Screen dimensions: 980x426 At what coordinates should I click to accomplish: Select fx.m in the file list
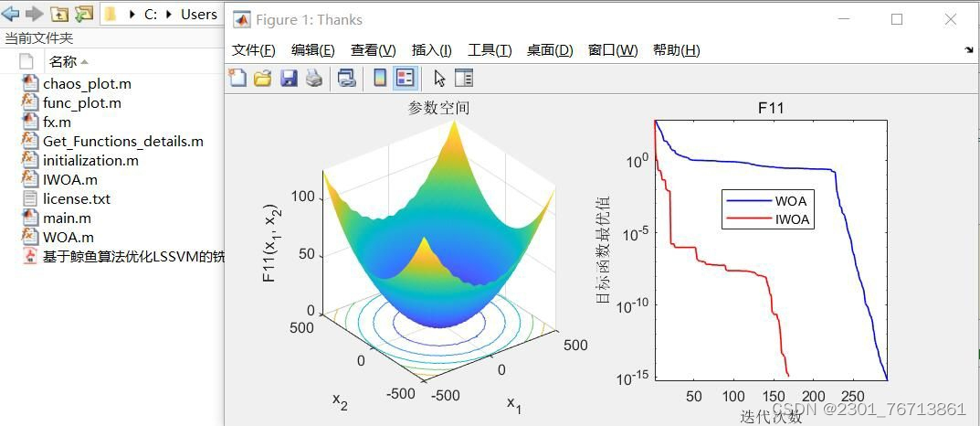tap(57, 122)
